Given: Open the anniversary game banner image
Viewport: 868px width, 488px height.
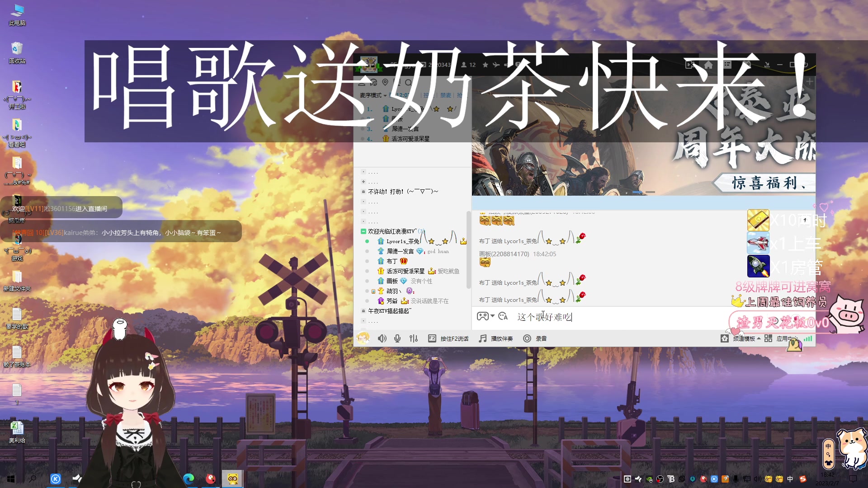Looking at the screenshot, I should (644, 136).
